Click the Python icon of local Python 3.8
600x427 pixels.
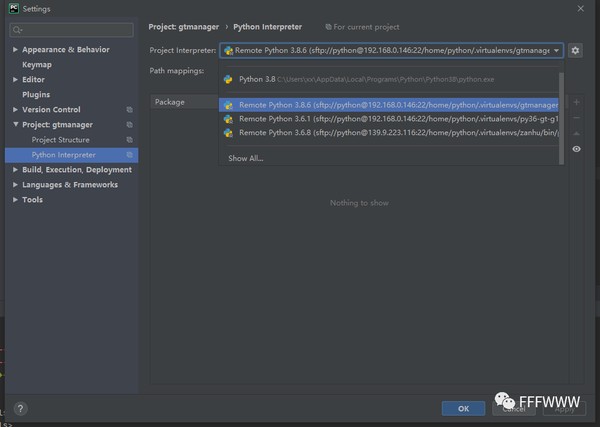point(228,79)
